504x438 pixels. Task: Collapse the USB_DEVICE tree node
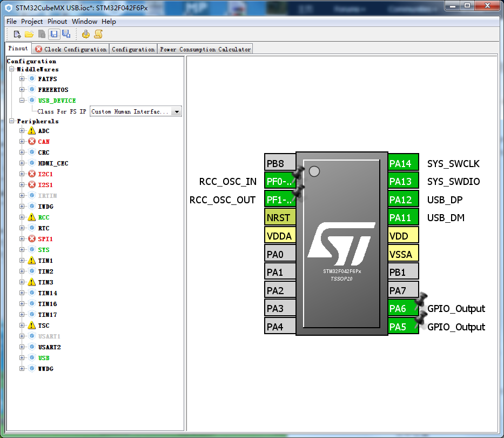point(22,101)
